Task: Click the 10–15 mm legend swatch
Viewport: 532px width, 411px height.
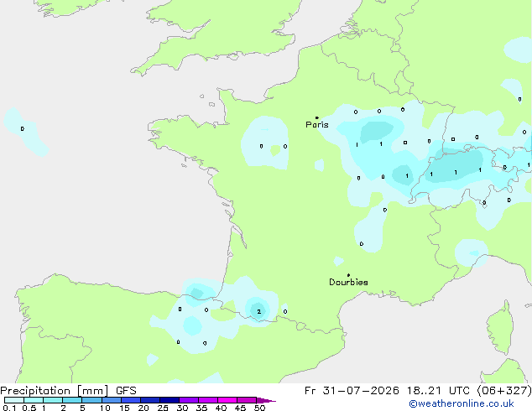Action: point(112,400)
